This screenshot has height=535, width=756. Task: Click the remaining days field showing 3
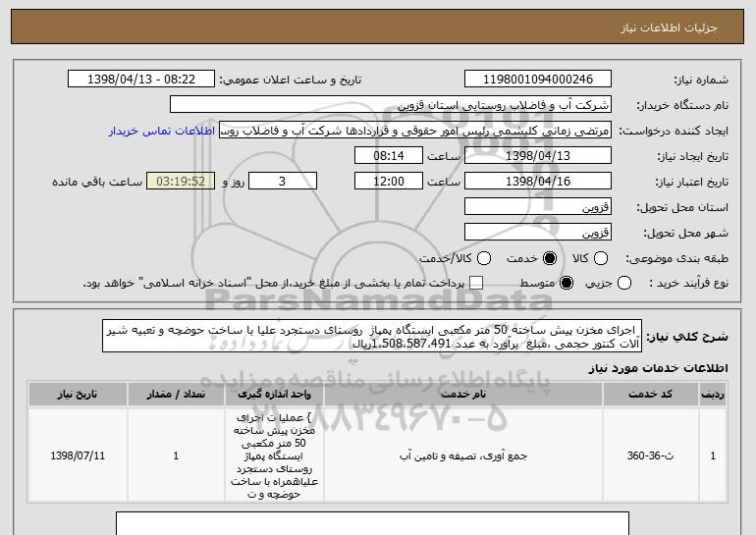click(x=283, y=182)
